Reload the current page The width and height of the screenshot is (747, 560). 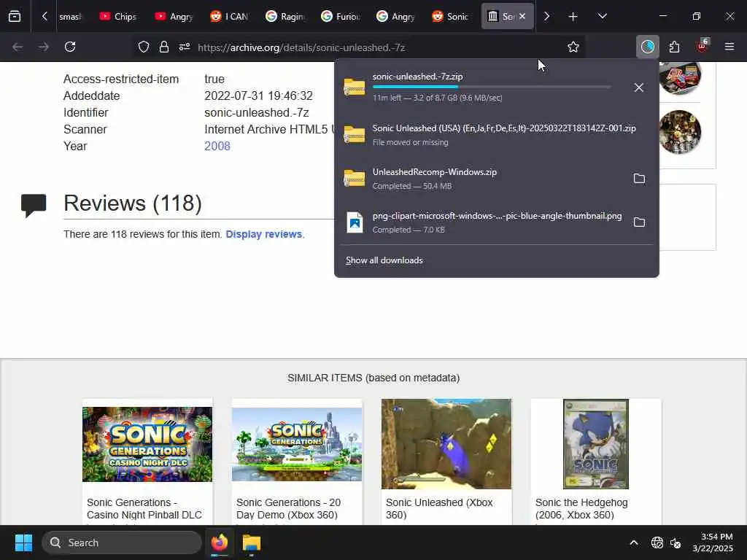click(x=70, y=47)
